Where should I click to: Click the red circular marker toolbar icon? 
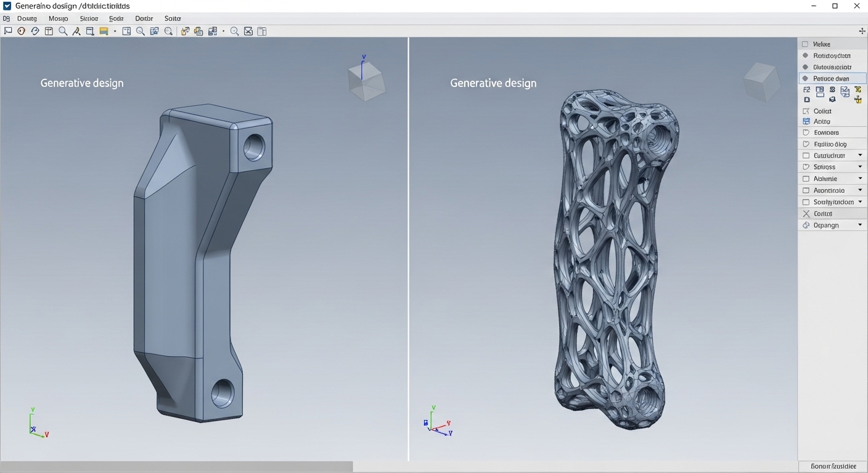pos(21,31)
